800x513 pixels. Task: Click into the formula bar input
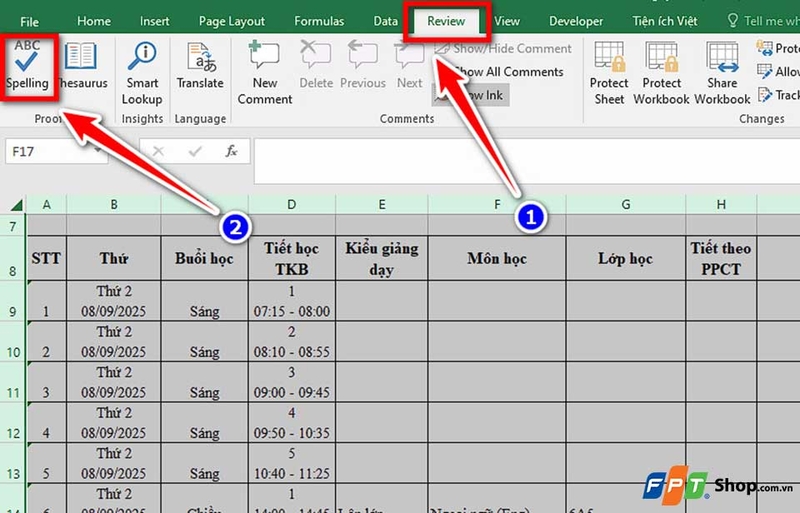click(527, 161)
